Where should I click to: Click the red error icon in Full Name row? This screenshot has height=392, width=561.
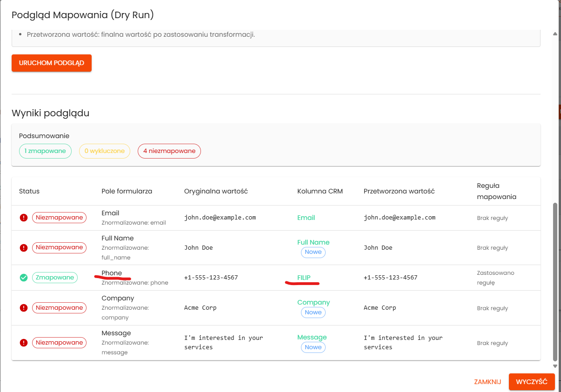24,248
